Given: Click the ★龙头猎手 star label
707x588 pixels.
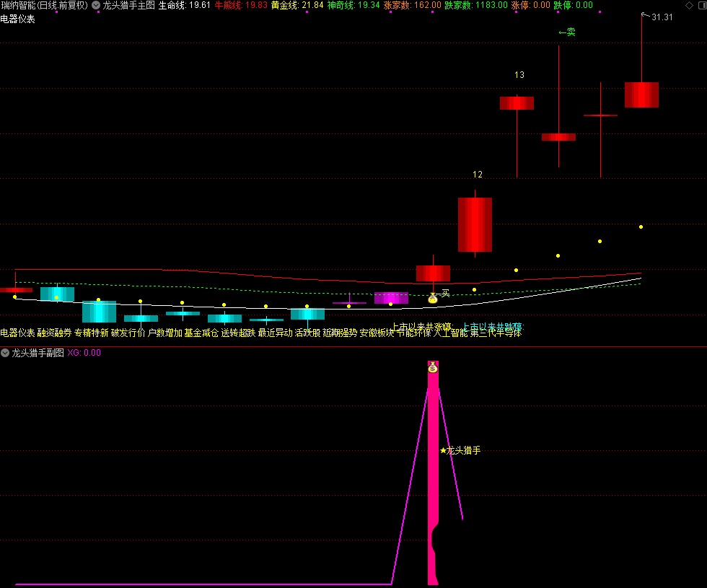Looking at the screenshot, I should click(460, 450).
